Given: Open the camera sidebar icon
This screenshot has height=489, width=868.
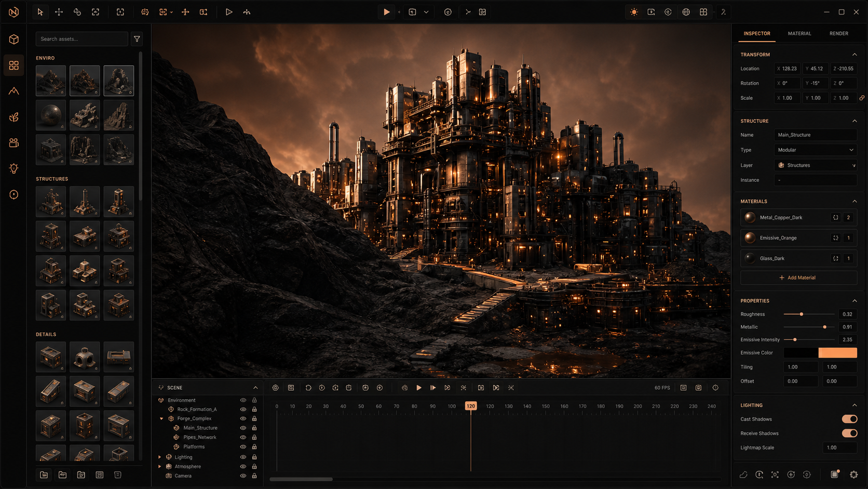Looking at the screenshot, I should tap(14, 142).
